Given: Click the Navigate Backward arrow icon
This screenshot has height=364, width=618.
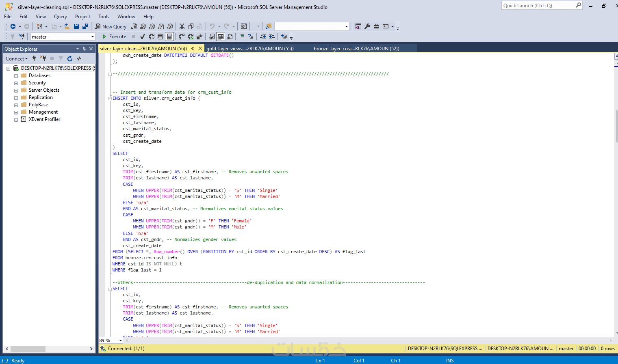Looking at the screenshot, I should tap(13, 26).
